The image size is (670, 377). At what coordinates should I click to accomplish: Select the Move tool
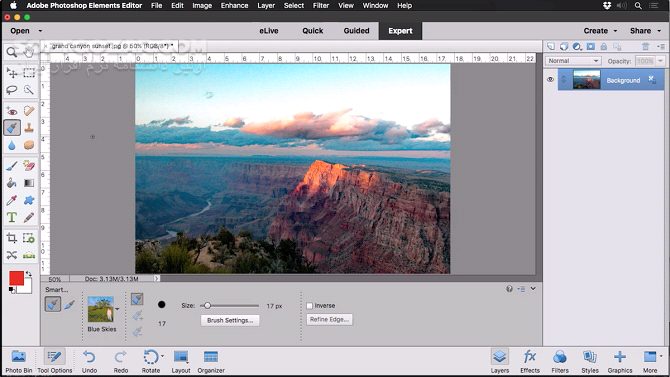[x=12, y=73]
